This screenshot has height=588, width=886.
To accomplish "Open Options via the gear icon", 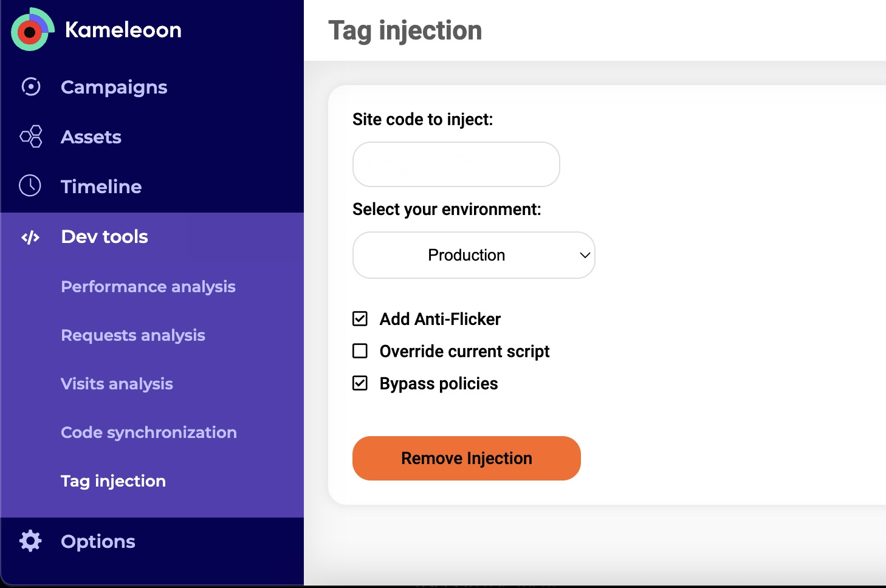I will tap(30, 541).
